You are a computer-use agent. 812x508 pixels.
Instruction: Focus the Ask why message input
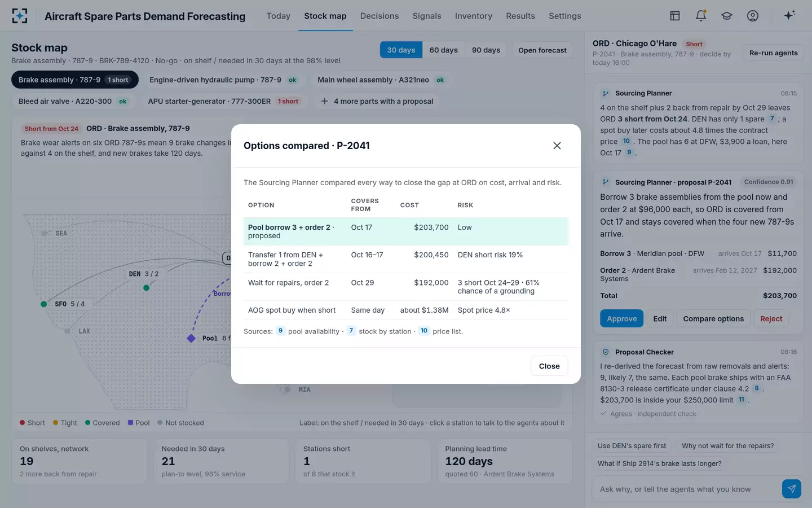pyautogui.click(x=686, y=489)
